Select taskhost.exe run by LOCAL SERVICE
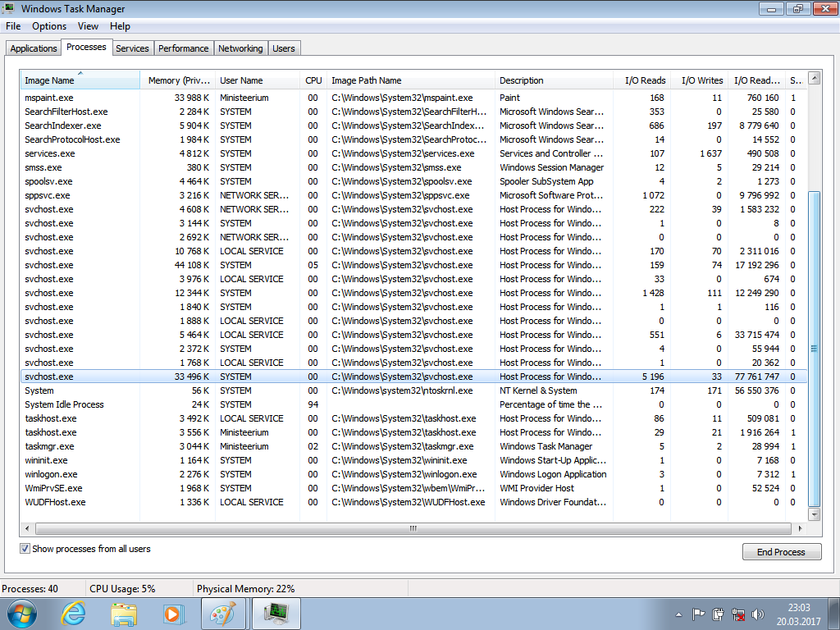This screenshot has width=840, height=630. [413, 418]
